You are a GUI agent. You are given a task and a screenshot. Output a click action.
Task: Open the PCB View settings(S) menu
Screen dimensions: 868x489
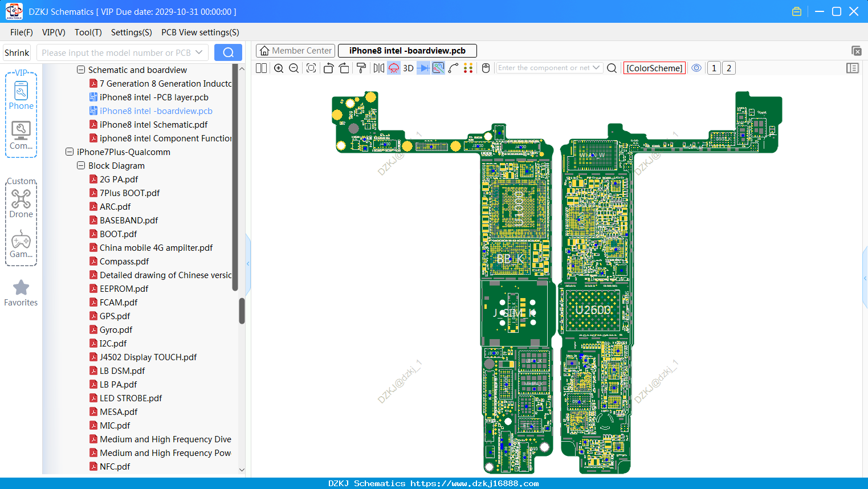[x=200, y=32]
